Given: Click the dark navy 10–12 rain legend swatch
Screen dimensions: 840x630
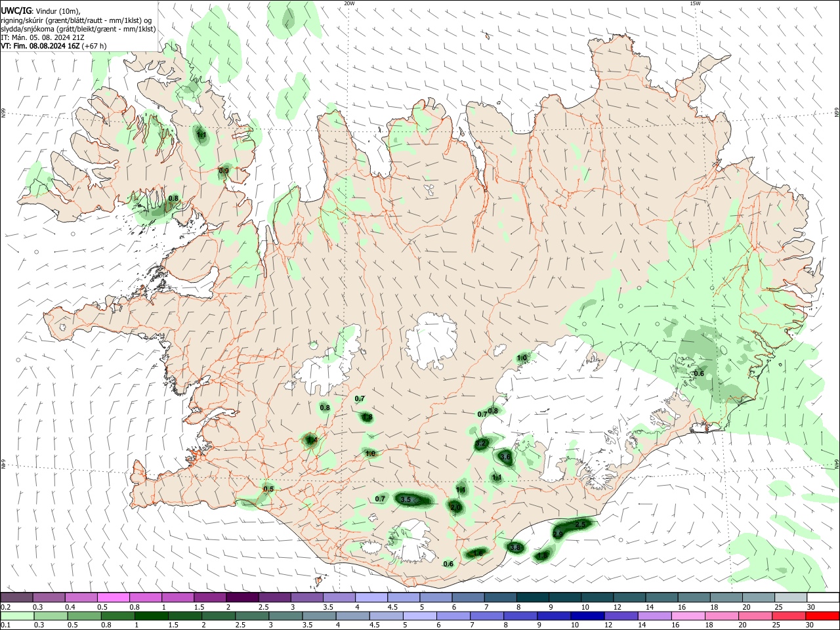Looking at the screenshot, I should click(587, 616).
